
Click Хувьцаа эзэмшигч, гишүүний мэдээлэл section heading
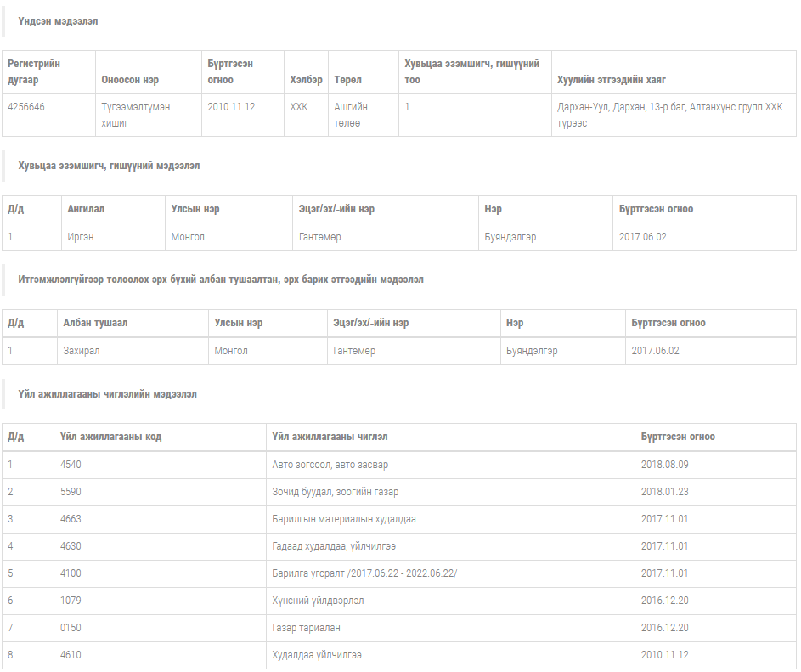pos(109,166)
